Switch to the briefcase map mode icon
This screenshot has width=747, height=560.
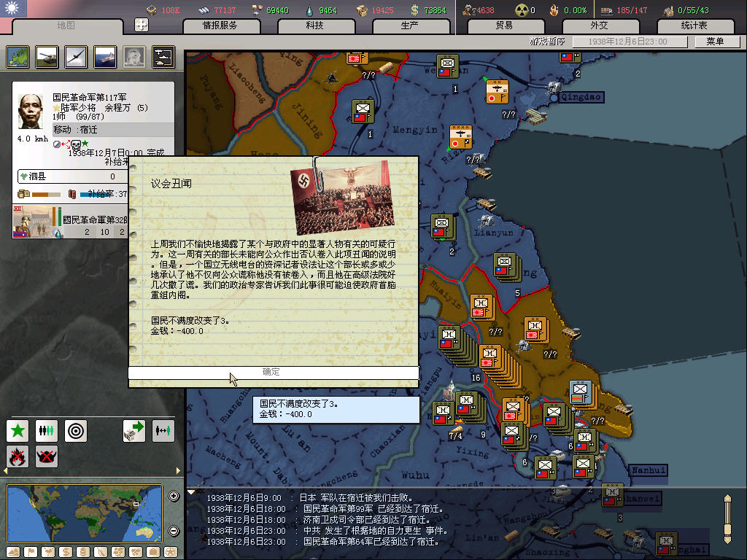coord(153,552)
